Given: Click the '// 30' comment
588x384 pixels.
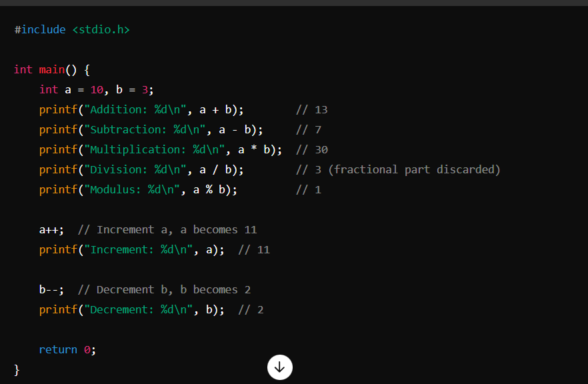Looking at the screenshot, I should click(311, 149).
